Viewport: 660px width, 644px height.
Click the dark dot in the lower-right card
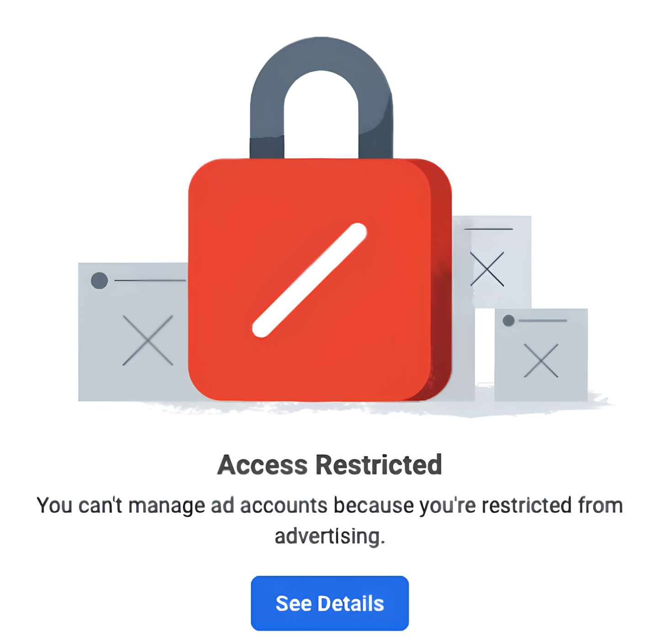tap(508, 321)
